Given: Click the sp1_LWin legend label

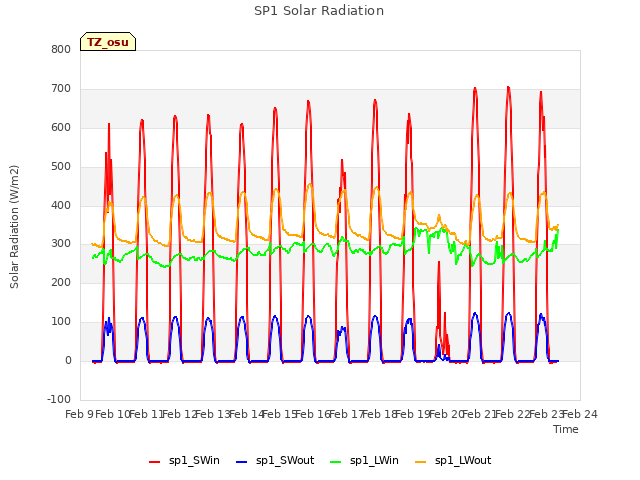Looking at the screenshot, I should 374,460.
